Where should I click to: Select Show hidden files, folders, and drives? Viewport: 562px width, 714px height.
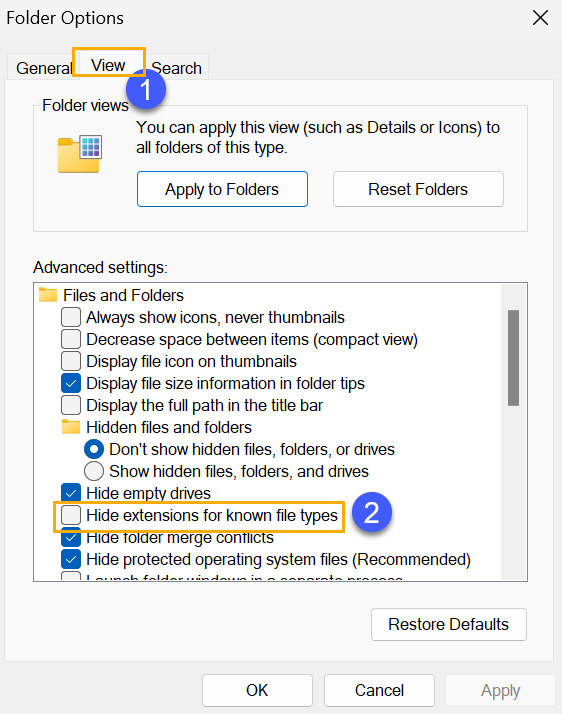click(94, 471)
